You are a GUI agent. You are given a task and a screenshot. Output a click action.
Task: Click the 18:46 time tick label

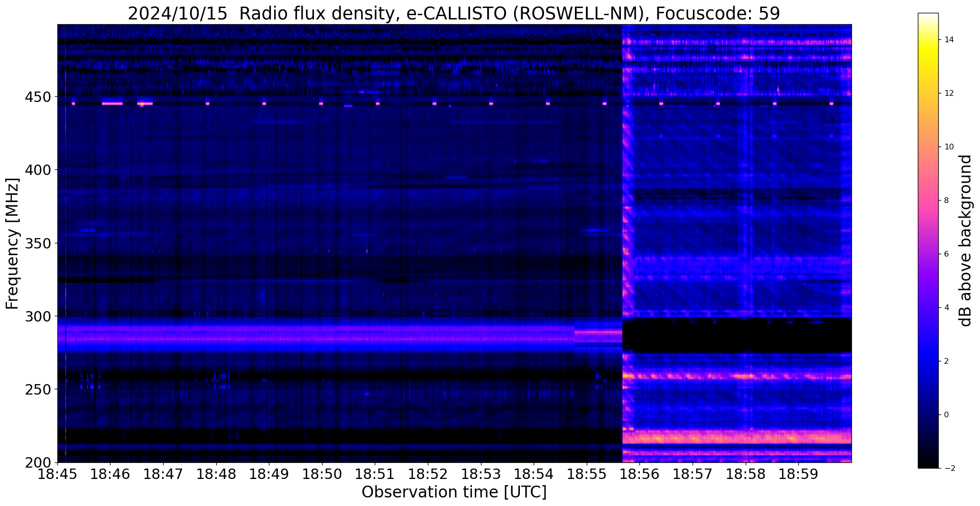(x=111, y=474)
